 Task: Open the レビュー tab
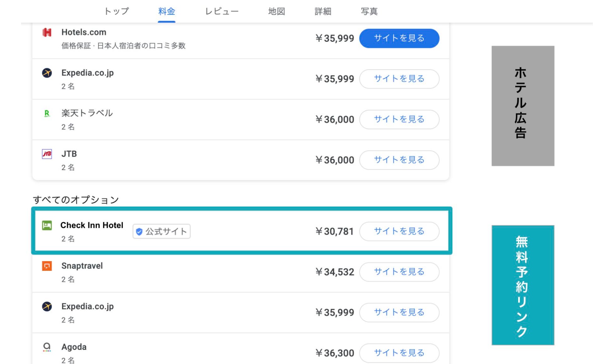[x=222, y=11]
